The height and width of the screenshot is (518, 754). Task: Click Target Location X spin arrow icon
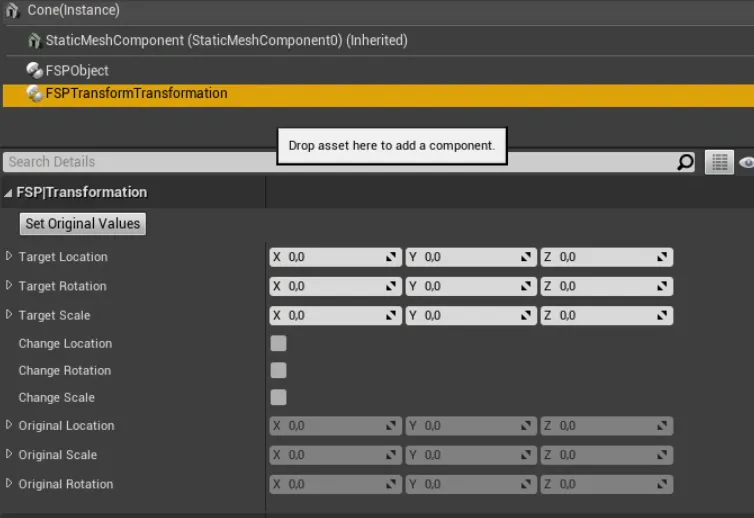[391, 258]
